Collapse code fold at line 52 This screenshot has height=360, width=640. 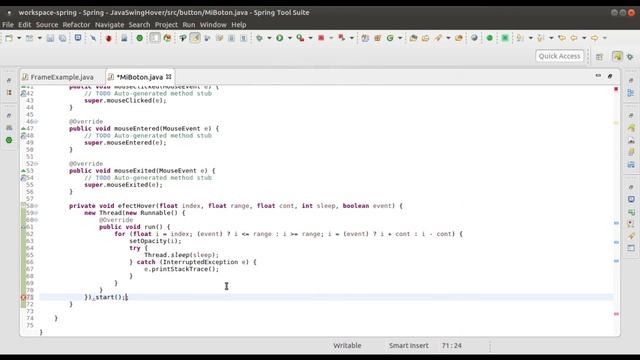[36, 164]
